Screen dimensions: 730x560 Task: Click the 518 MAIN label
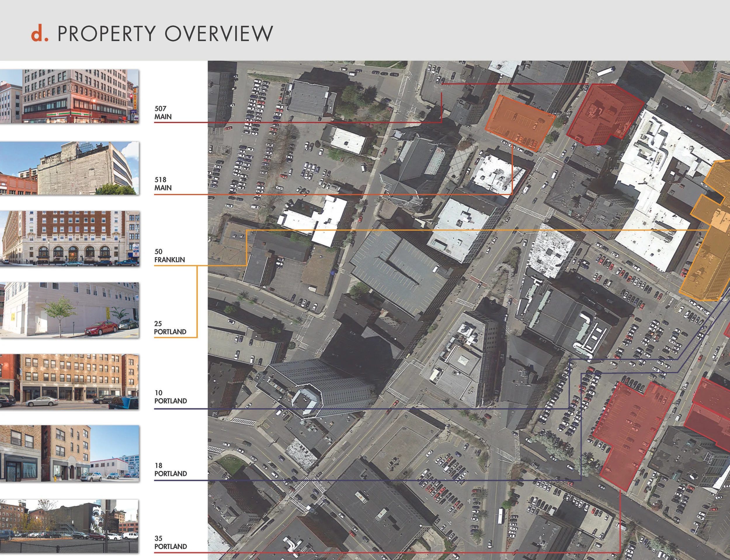tap(163, 184)
